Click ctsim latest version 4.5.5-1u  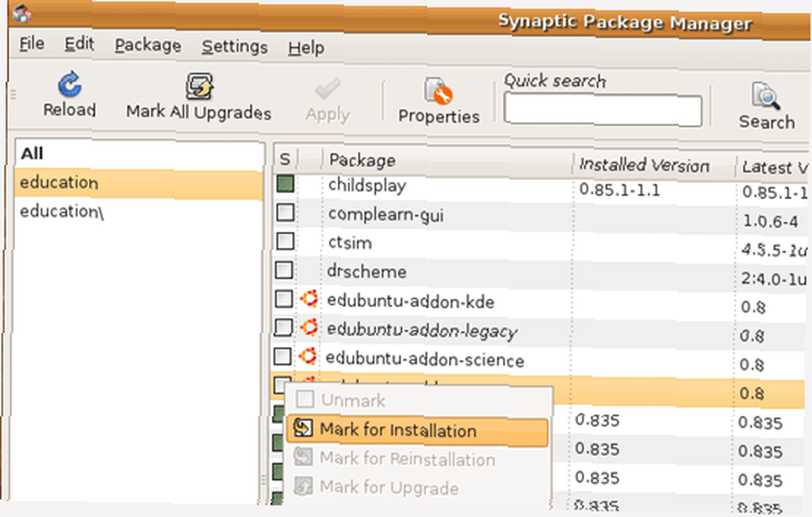click(x=774, y=251)
